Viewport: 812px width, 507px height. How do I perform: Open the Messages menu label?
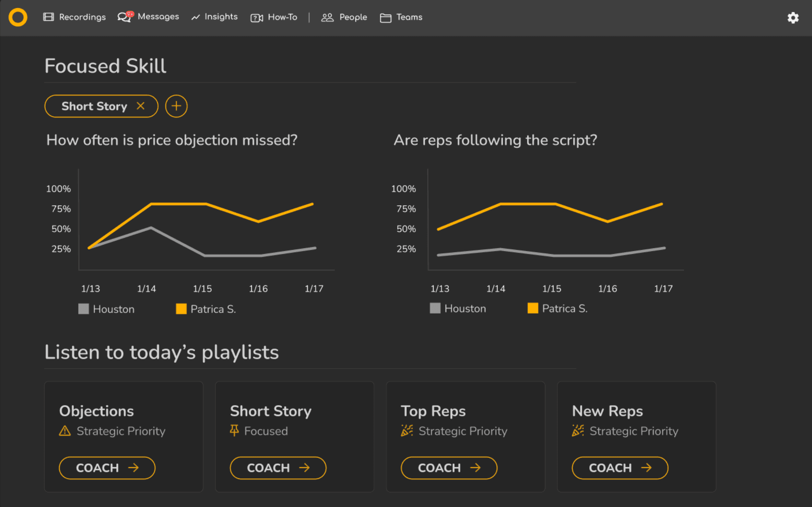pyautogui.click(x=158, y=17)
